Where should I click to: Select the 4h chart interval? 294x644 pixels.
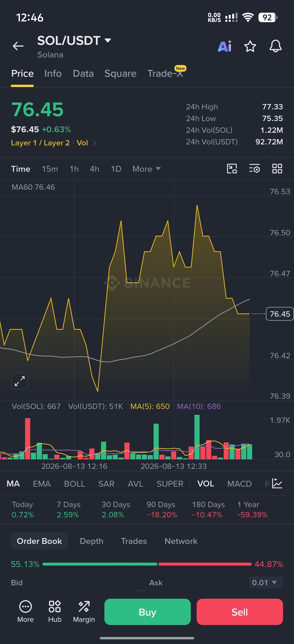pyautogui.click(x=95, y=169)
